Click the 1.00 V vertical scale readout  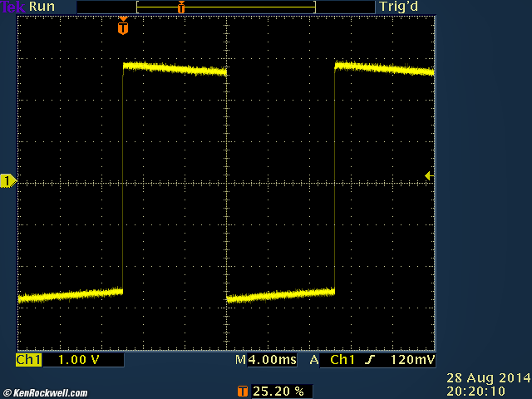pos(79,360)
